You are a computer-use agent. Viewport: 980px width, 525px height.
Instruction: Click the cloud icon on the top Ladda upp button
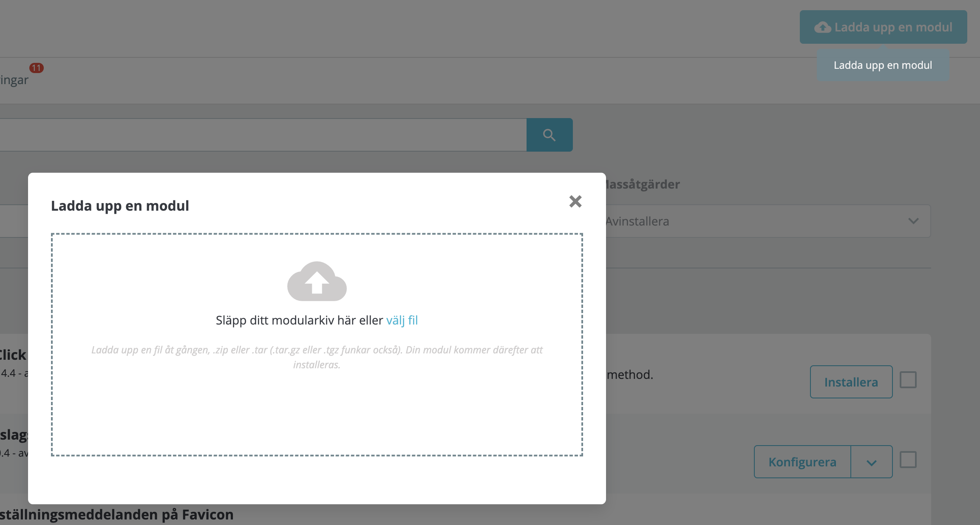pos(822,28)
